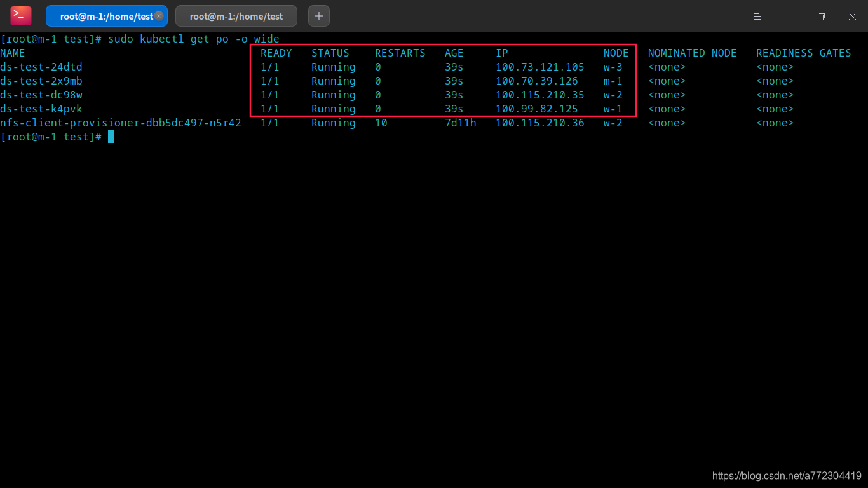This screenshot has width=868, height=488.
Task: Click the STATUS column header
Action: pyautogui.click(x=330, y=53)
